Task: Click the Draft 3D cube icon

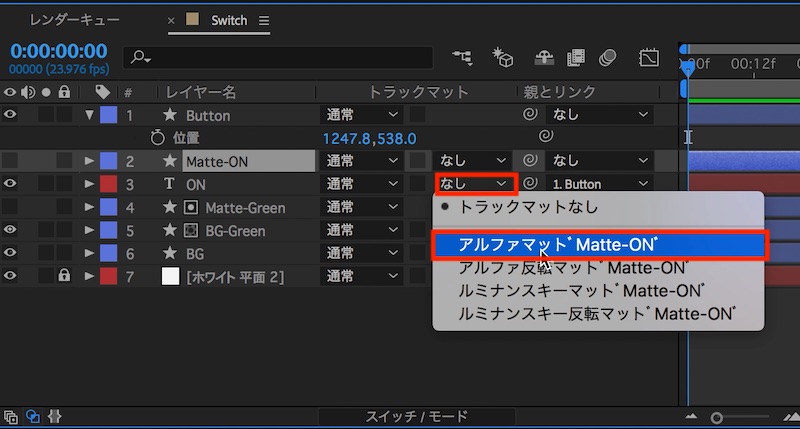Action: coord(503,58)
